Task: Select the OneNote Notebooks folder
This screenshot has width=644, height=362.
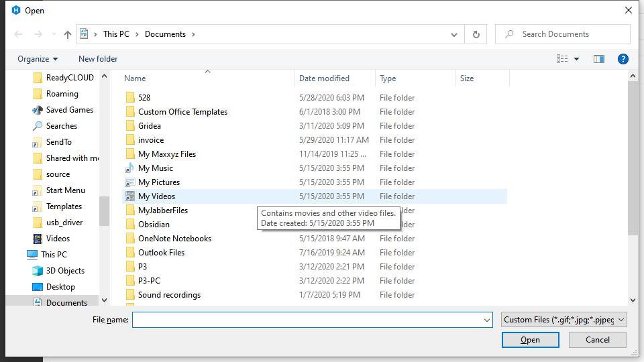Action: (168, 239)
